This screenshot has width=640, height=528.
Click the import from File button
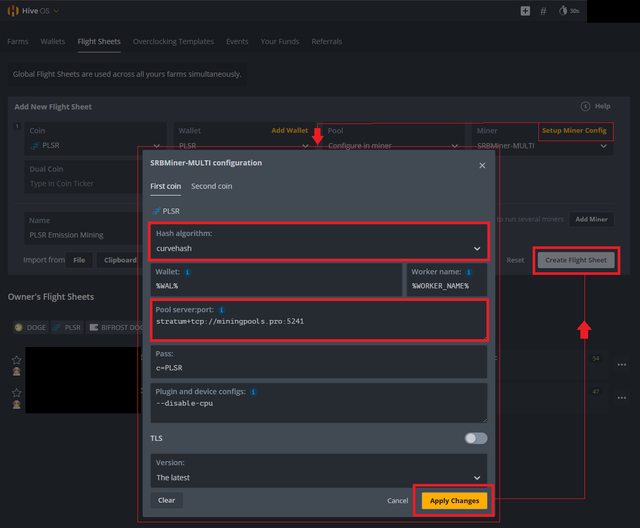click(79, 260)
